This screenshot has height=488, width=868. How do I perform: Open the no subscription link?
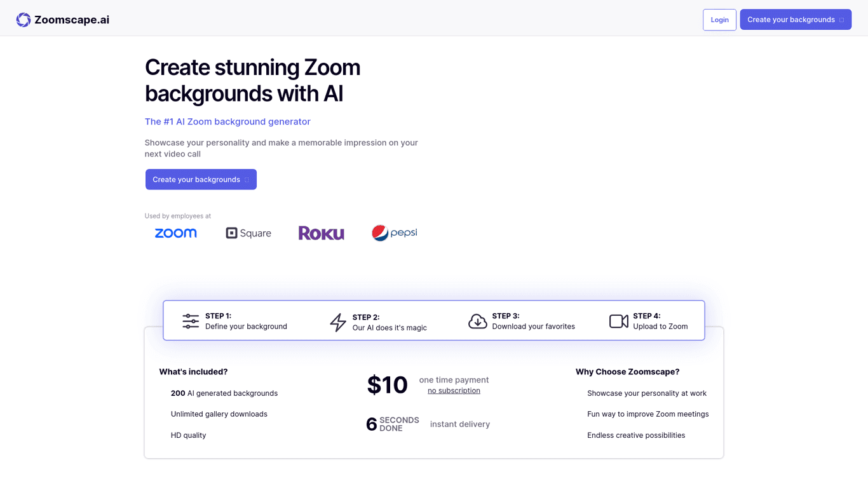click(x=454, y=390)
